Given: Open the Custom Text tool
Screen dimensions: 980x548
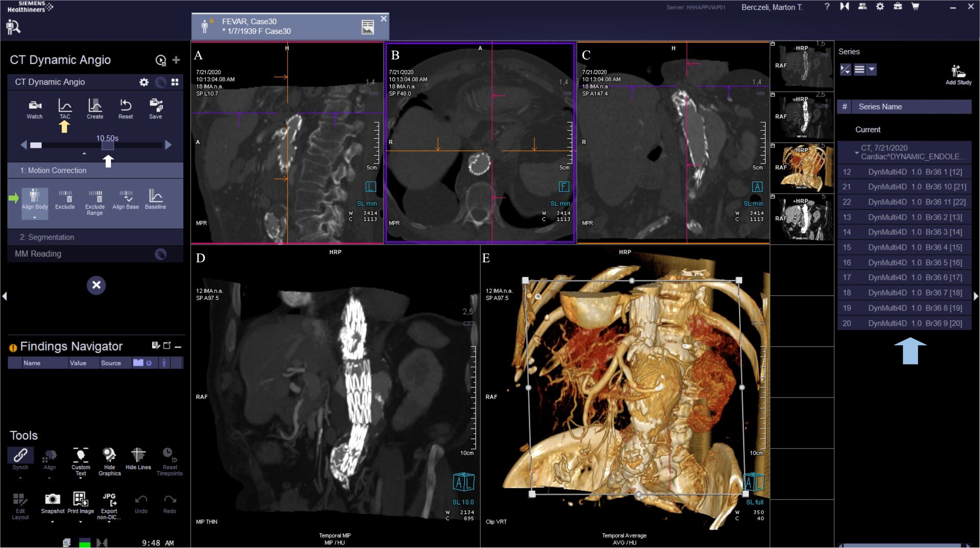Looking at the screenshot, I should pos(81,455).
